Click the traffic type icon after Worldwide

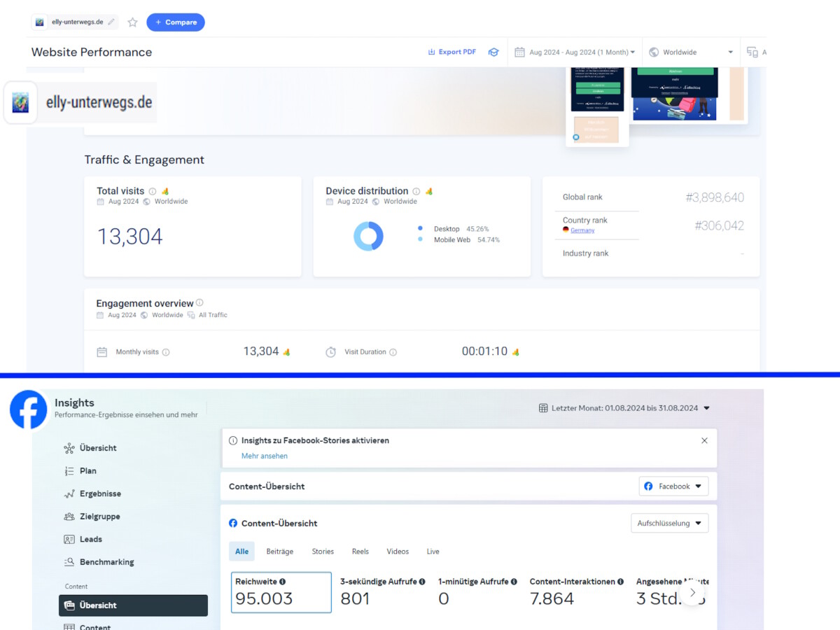tap(752, 52)
